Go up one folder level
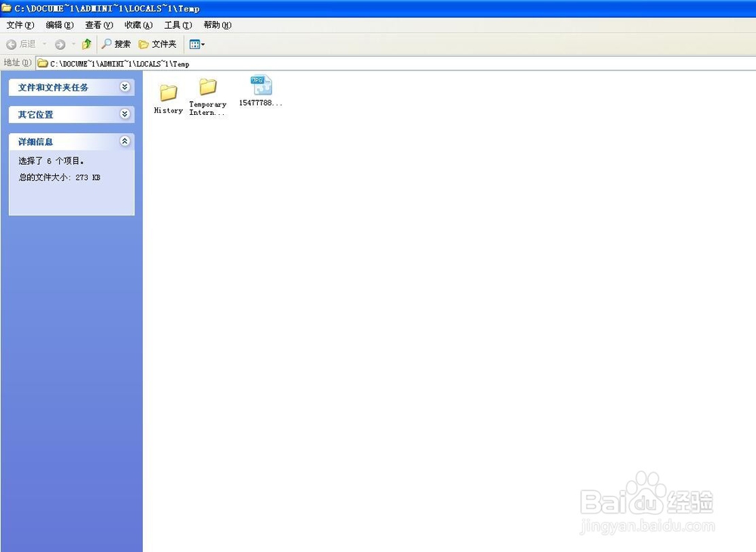 [87, 45]
